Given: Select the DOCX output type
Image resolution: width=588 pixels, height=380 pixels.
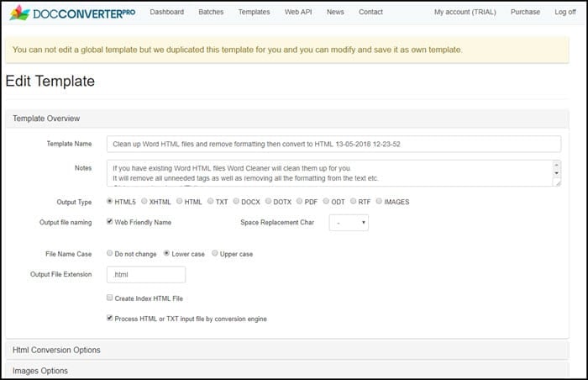Looking at the screenshot, I should pyautogui.click(x=236, y=201).
